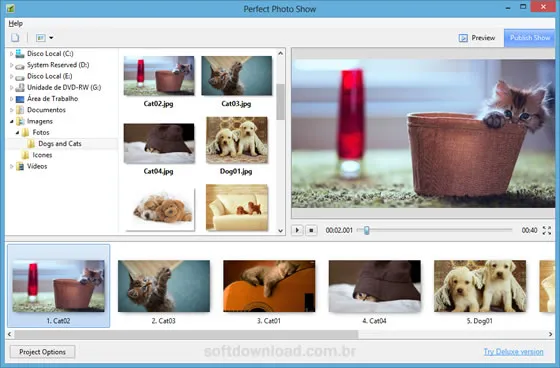
Task: Click the timeline horizontal scrollbar thumb
Action: coord(186,334)
